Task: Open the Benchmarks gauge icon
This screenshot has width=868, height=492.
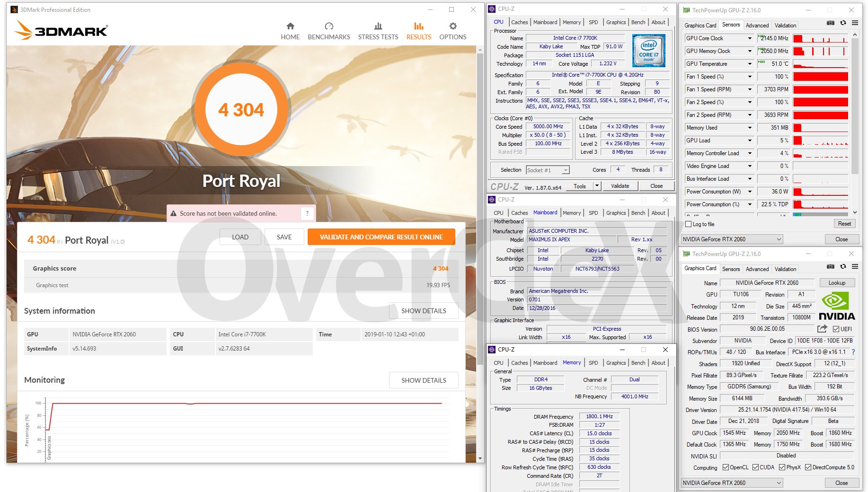Action: tap(329, 26)
